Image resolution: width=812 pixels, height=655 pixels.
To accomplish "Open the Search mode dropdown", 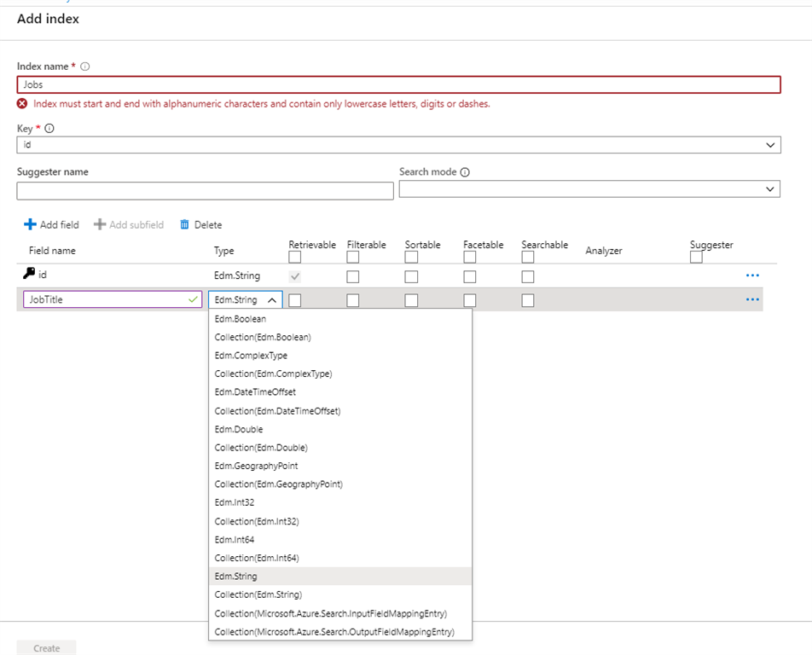I will pyautogui.click(x=770, y=189).
